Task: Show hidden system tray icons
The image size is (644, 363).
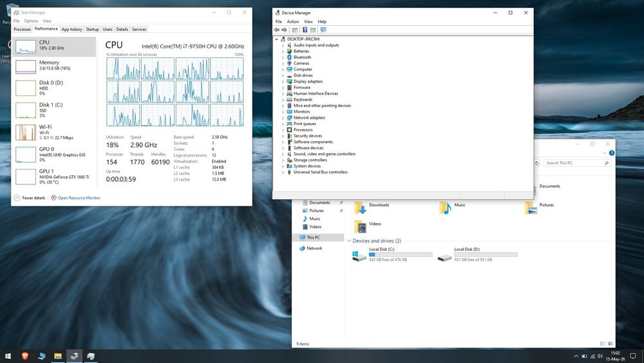Action: [576, 357]
